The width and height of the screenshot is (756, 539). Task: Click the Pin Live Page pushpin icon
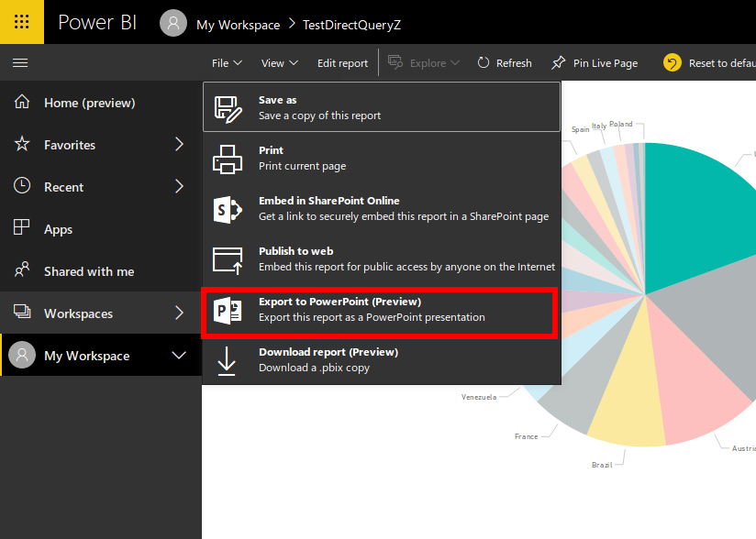click(558, 63)
